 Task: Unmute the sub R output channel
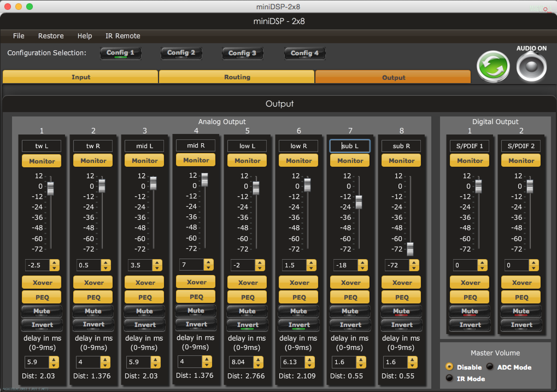tap(401, 311)
